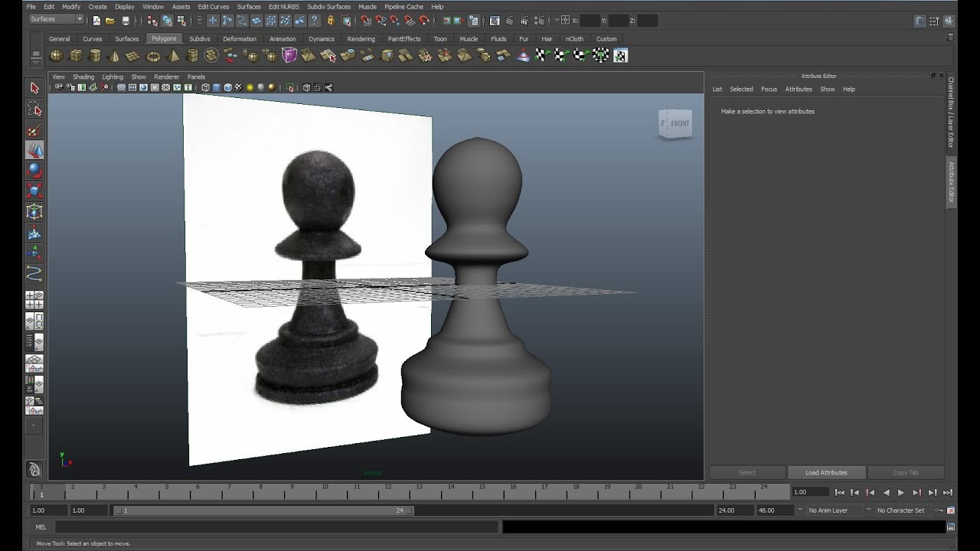
Task: Open the Pipeline Cache menu
Action: tap(403, 7)
